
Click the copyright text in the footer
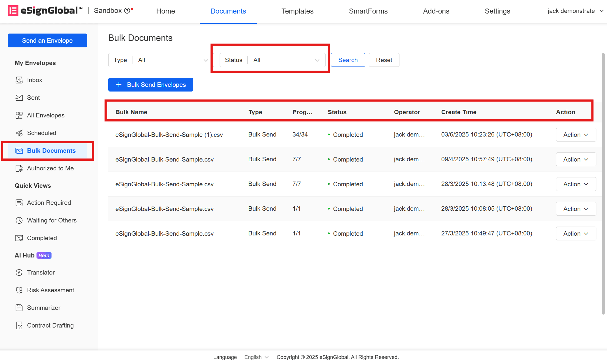click(338, 357)
